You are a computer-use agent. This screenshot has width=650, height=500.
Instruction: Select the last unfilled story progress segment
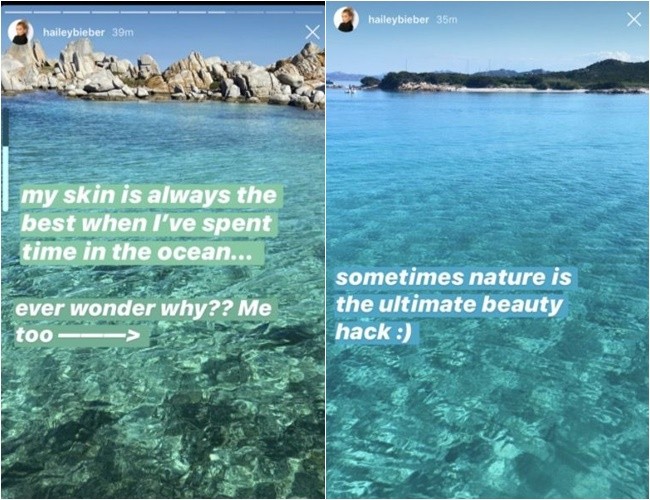coord(309,12)
